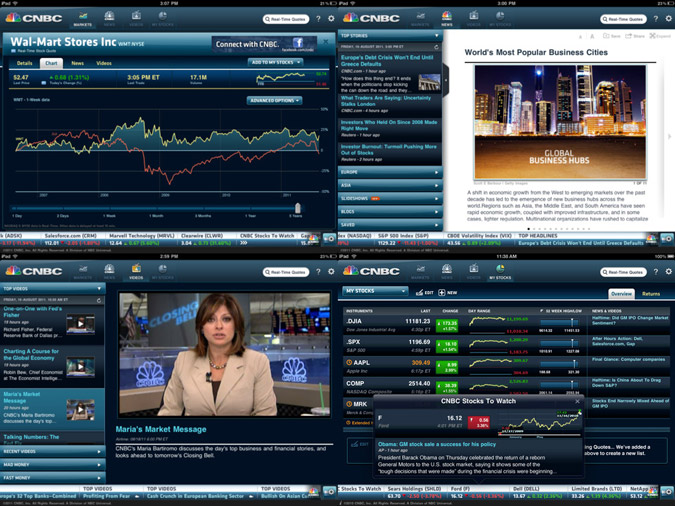Select 1 Day chart range
675x506 pixels.
pyautogui.click(x=17, y=216)
